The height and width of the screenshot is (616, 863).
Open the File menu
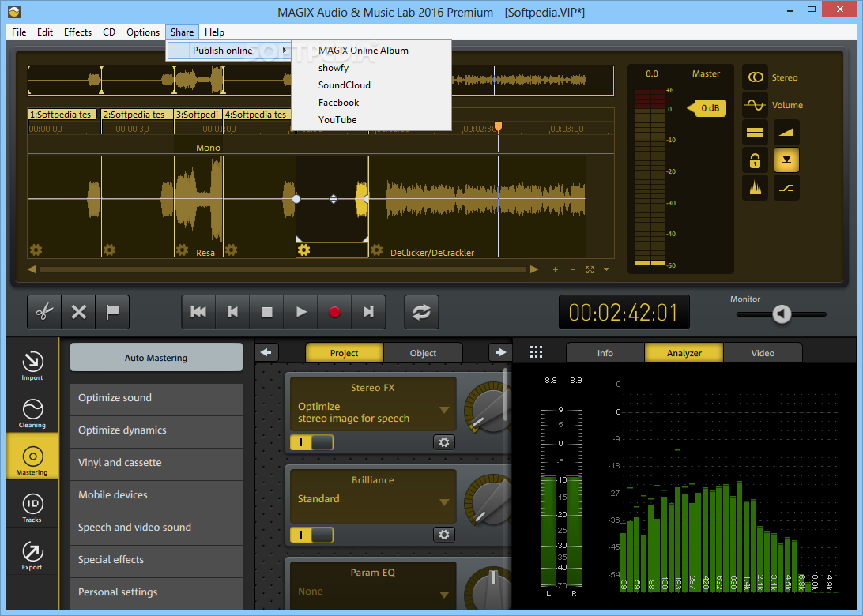pos(19,32)
